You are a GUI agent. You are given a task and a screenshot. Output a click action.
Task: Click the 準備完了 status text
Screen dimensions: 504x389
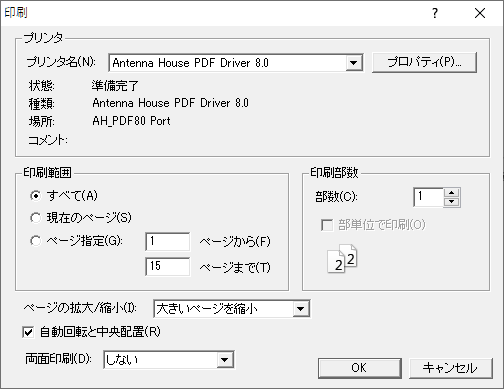coord(115,86)
